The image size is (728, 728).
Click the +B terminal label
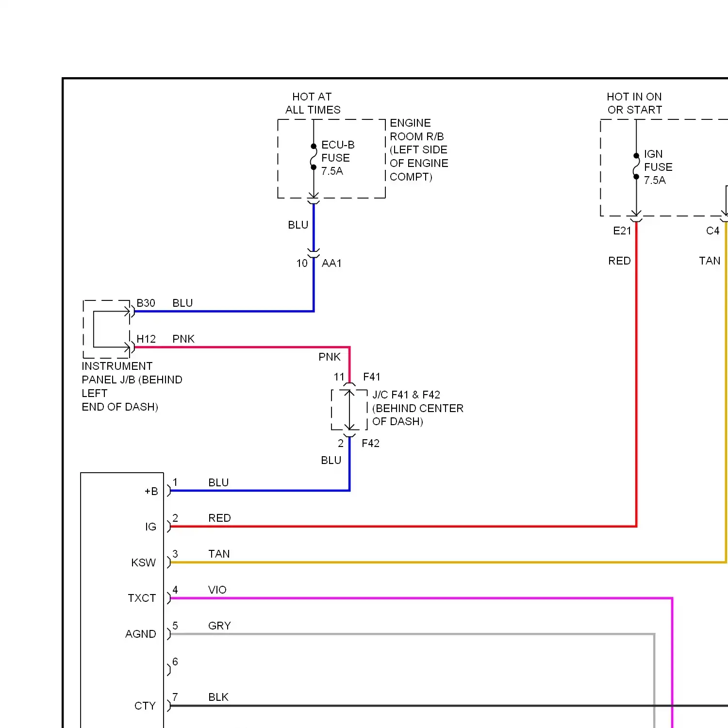151,492
